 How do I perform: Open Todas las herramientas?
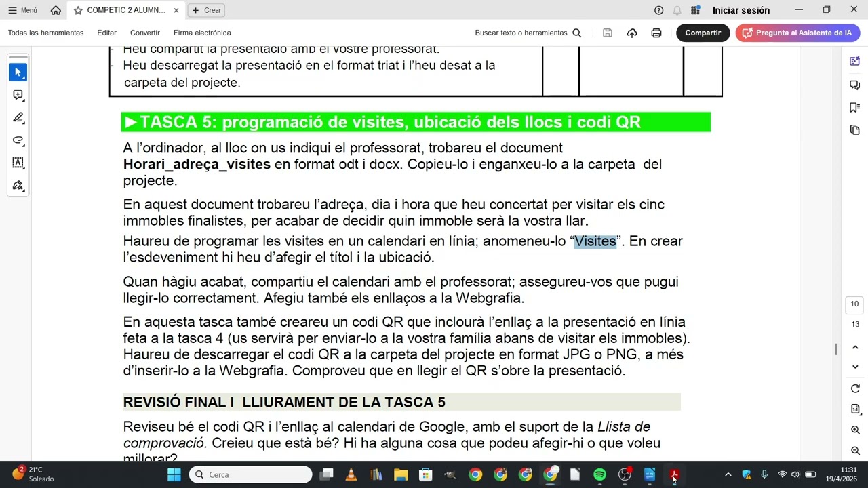point(45,33)
